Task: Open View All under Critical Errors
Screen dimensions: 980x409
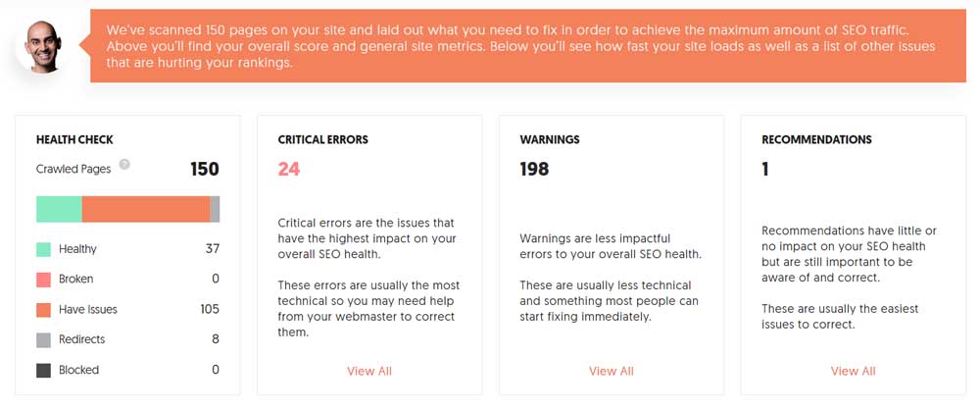Action: [369, 371]
